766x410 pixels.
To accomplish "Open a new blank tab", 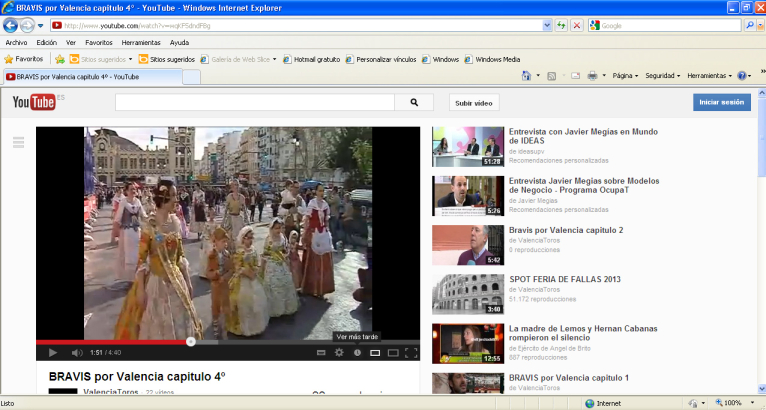I will pos(192,77).
